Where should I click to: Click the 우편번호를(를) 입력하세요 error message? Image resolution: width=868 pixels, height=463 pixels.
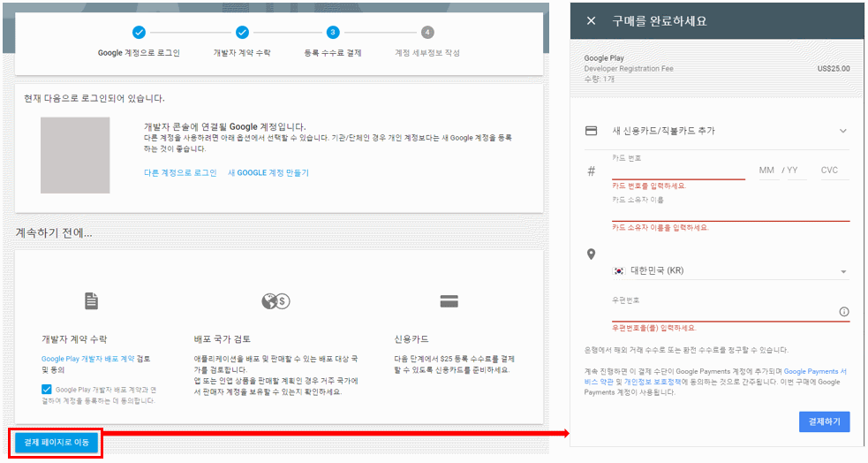point(653,328)
